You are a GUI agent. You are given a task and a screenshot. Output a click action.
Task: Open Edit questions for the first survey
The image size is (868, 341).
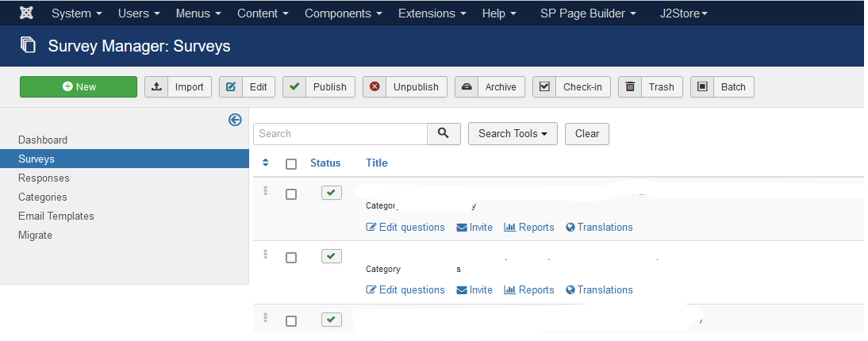pos(405,227)
